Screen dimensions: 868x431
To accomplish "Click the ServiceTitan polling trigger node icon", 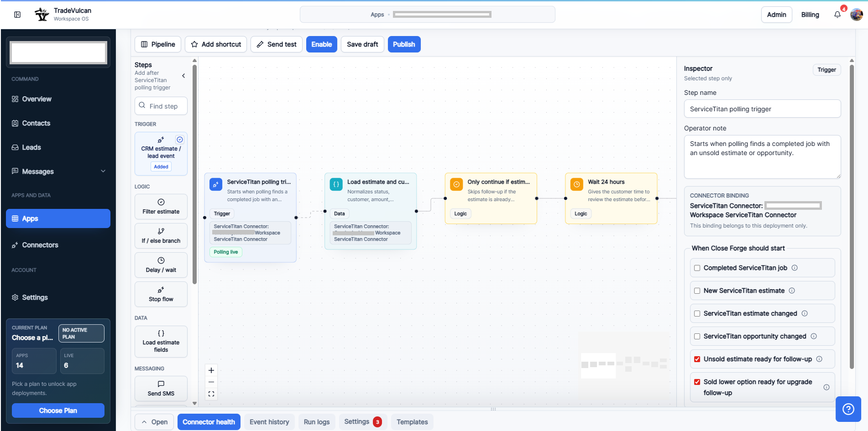I will [216, 185].
